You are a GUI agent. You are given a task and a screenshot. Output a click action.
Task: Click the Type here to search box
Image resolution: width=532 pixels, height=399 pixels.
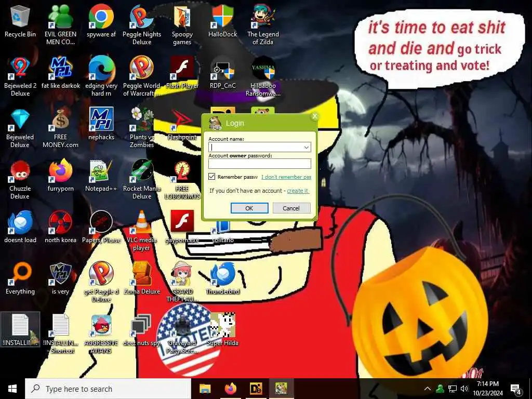coord(108,389)
